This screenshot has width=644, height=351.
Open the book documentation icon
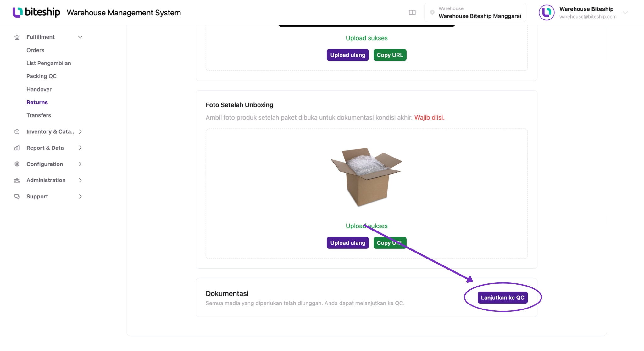click(412, 13)
